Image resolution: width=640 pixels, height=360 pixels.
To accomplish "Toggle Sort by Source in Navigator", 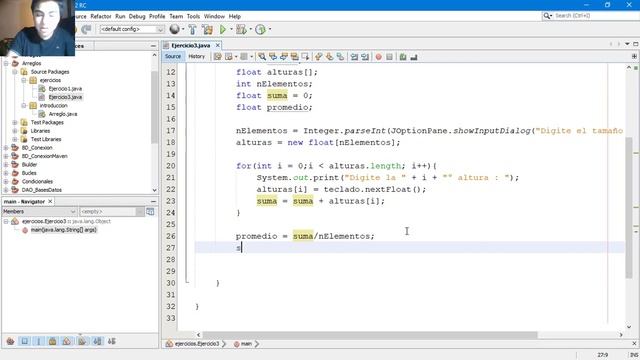I will pyautogui.click(x=111, y=341).
